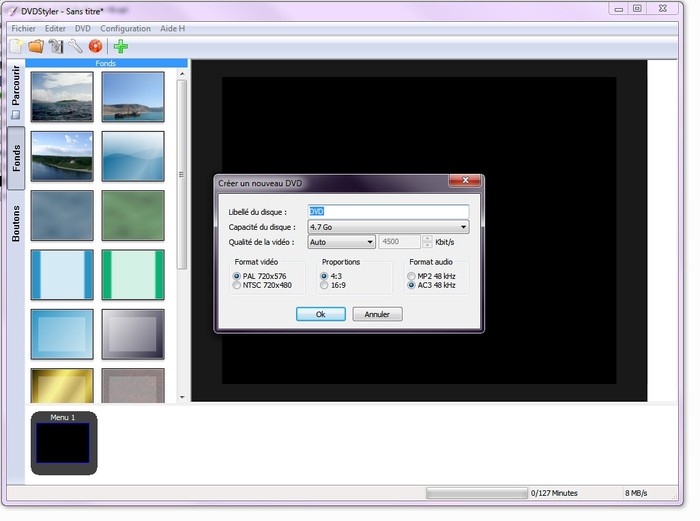Open the Configuration menu
Screen dimensions: 700x521
click(x=125, y=29)
